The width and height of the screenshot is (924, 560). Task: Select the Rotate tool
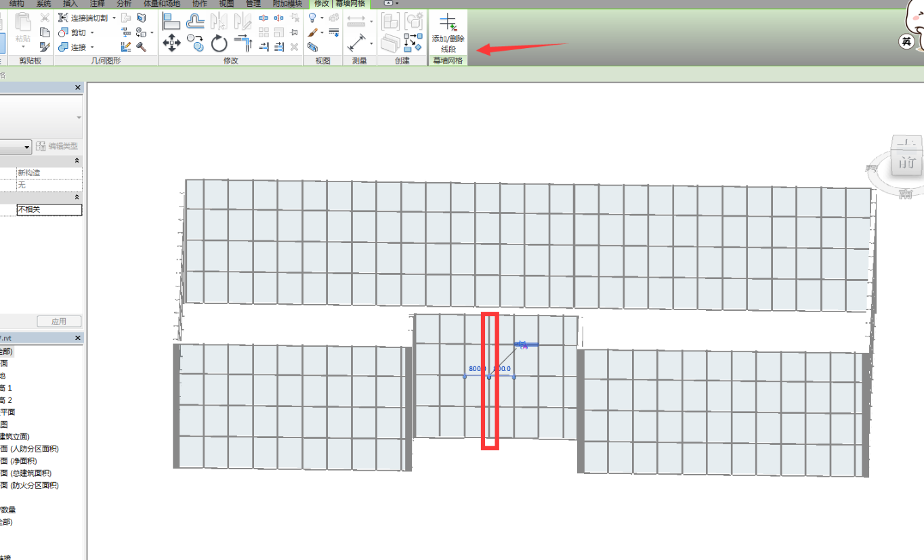(x=219, y=44)
